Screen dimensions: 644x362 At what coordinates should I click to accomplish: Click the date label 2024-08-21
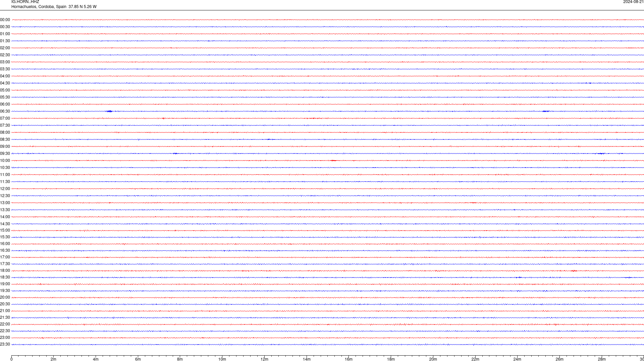tap(633, 2)
